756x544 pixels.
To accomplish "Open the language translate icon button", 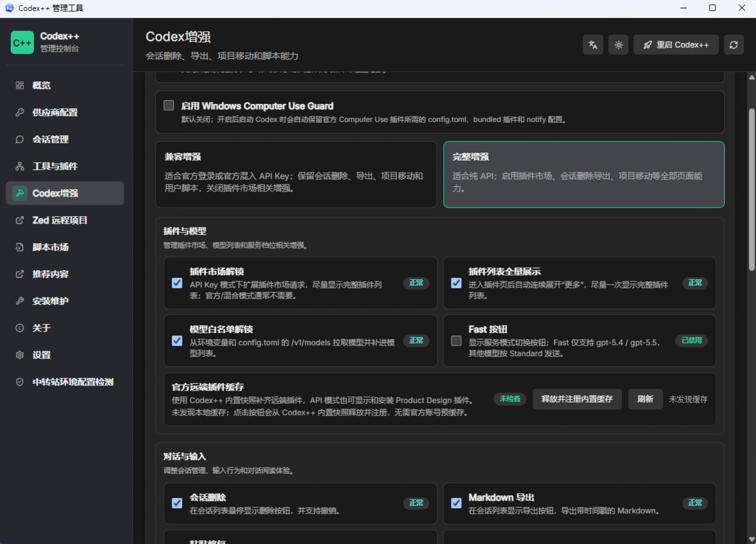I will coord(593,45).
